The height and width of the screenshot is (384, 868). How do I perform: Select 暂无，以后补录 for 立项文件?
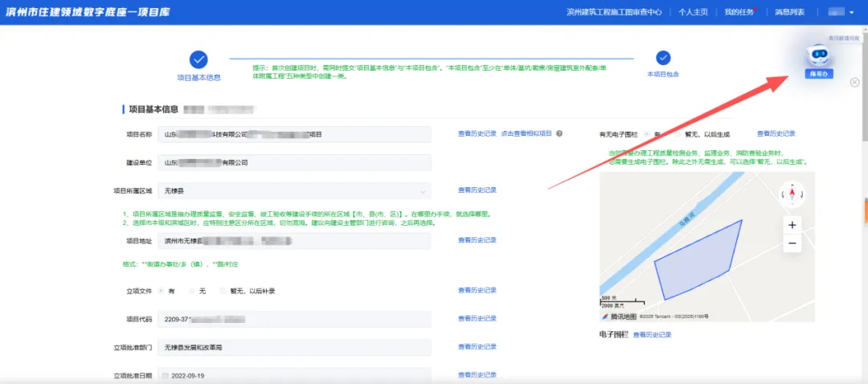coord(223,291)
